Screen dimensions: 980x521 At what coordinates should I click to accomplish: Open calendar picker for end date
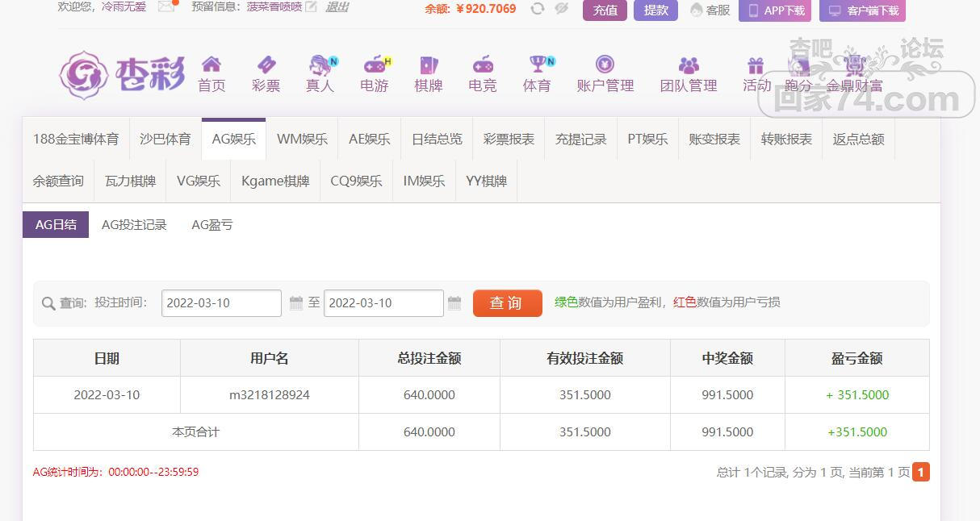[454, 303]
